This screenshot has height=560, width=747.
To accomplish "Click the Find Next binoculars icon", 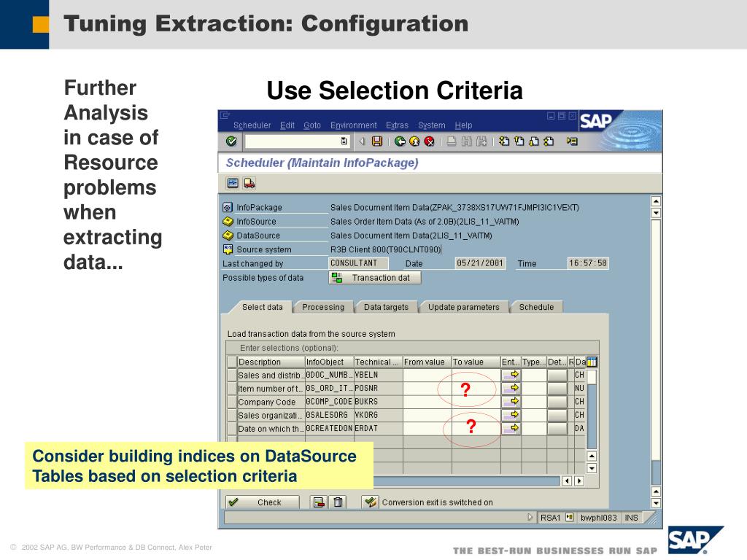I will pos(481,141).
